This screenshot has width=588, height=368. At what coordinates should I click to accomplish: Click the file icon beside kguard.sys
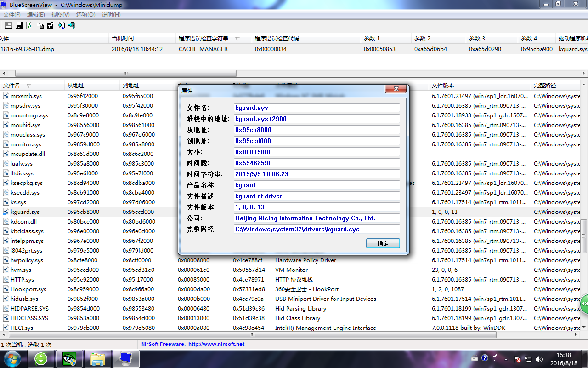pyautogui.click(x=6, y=212)
